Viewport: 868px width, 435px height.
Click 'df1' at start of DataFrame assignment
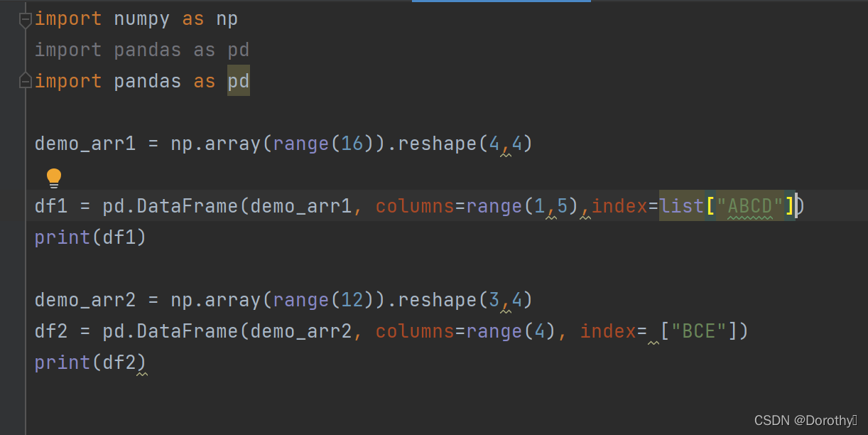coord(51,206)
